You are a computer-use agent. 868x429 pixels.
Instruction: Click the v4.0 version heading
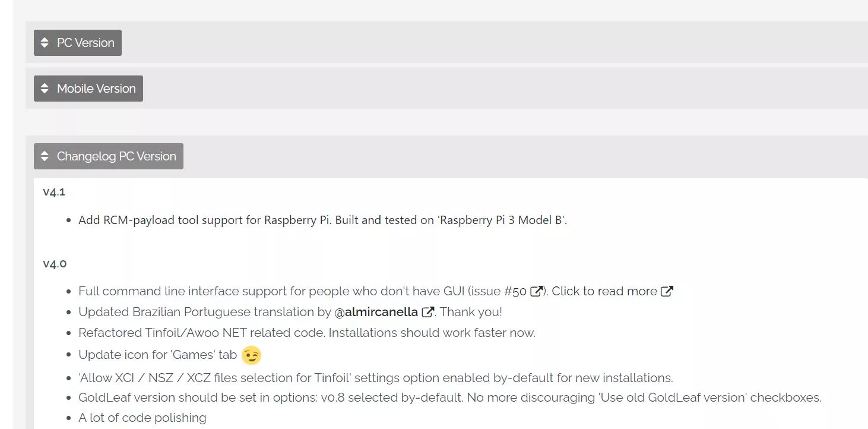tap(55, 263)
